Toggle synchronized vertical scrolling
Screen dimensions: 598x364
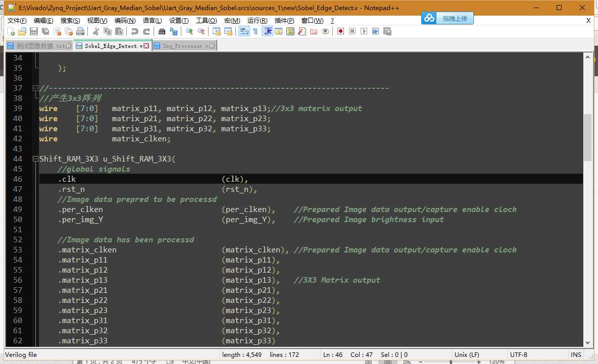216,31
